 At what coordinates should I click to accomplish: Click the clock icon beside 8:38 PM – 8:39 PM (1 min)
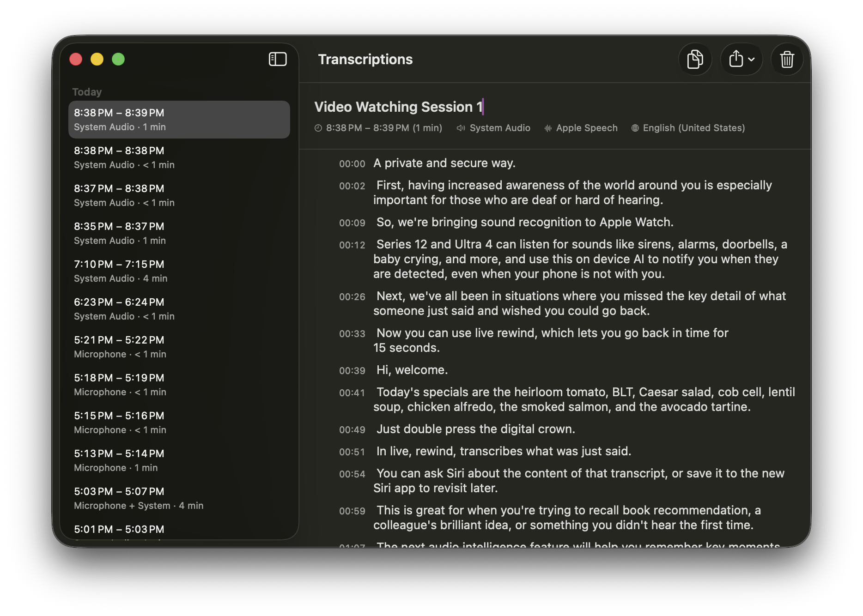tap(318, 128)
